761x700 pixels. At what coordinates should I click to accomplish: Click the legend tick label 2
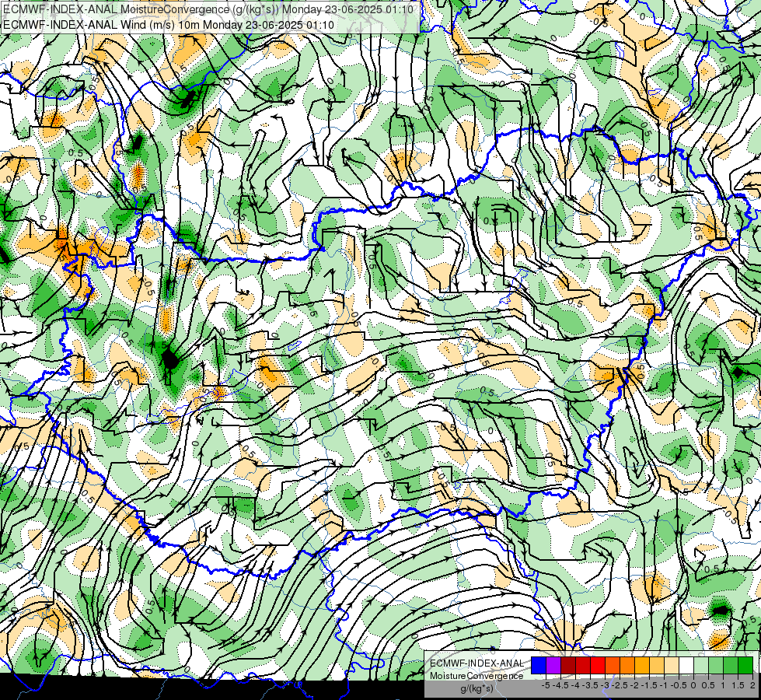pos(752,685)
